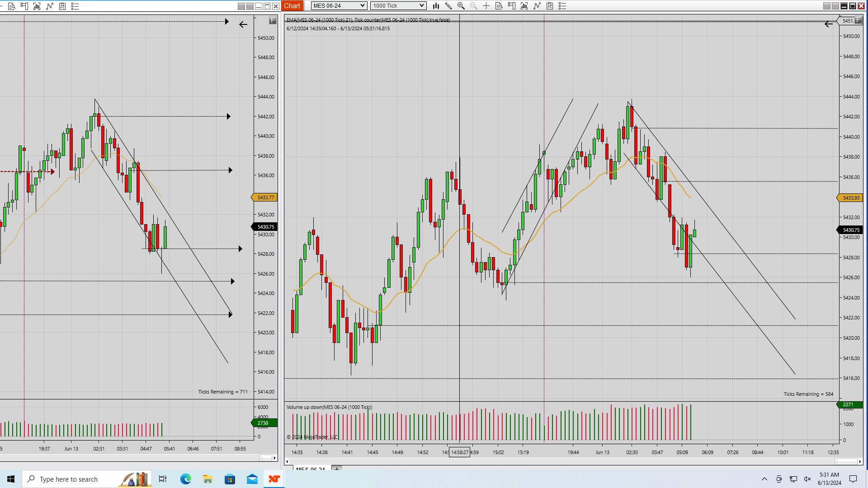Click the Zoom In magnifier icon
The width and height of the screenshot is (868, 488).
pyautogui.click(x=461, y=6)
